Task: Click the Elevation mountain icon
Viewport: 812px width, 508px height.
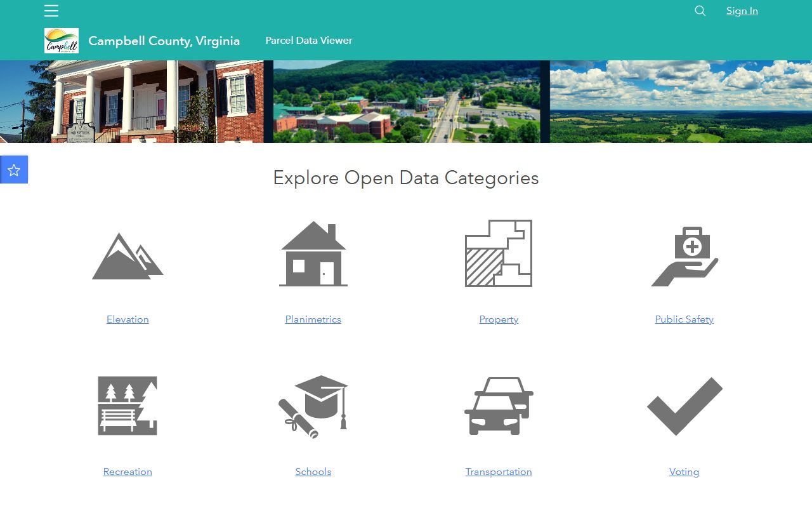Action: point(128,256)
